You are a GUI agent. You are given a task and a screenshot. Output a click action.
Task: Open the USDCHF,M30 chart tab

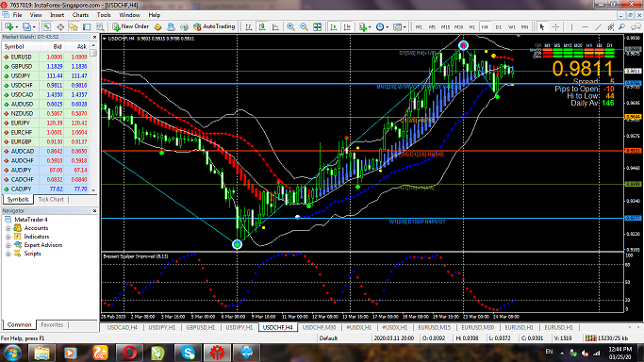click(x=319, y=327)
